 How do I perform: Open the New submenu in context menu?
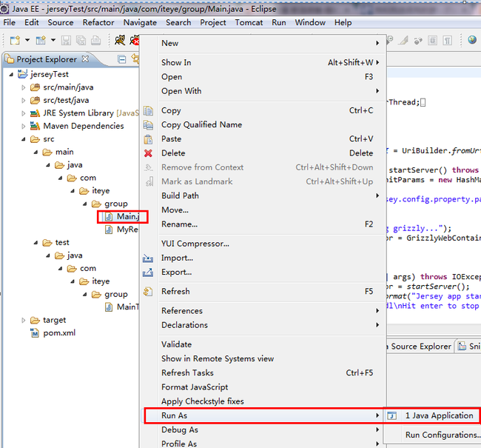pos(263,43)
